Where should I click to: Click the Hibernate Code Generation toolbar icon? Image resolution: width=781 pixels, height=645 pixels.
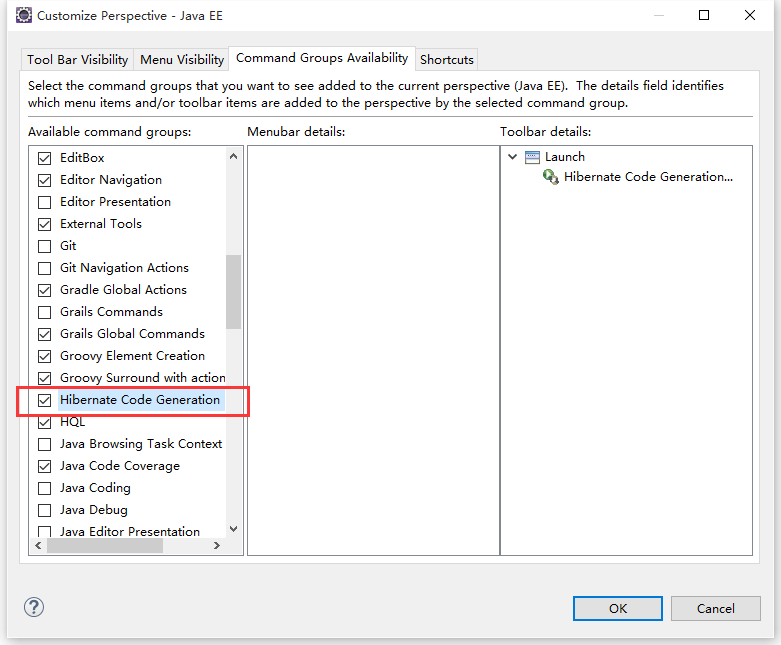(x=550, y=177)
